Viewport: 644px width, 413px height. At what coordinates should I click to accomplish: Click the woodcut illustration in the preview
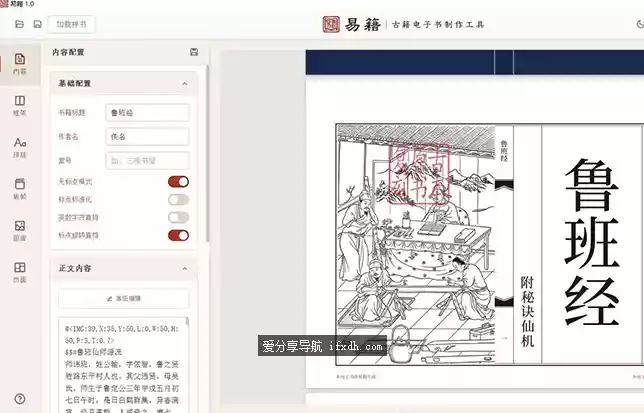click(416, 244)
